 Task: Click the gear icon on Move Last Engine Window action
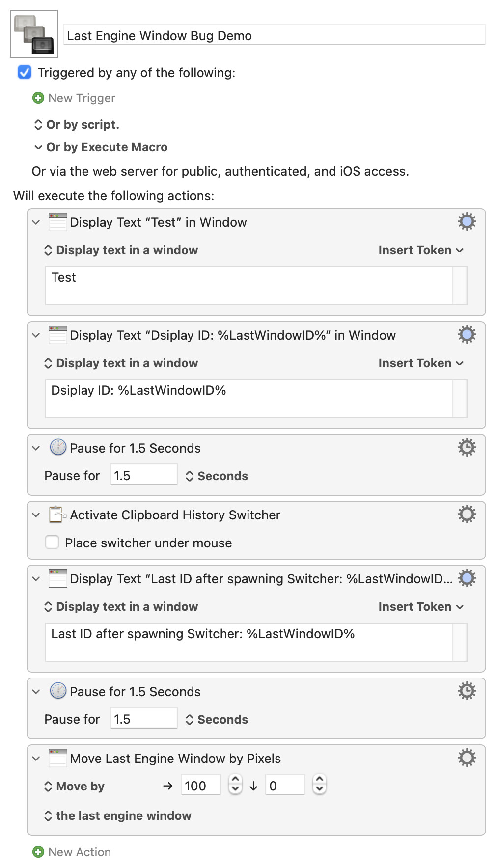point(467,758)
